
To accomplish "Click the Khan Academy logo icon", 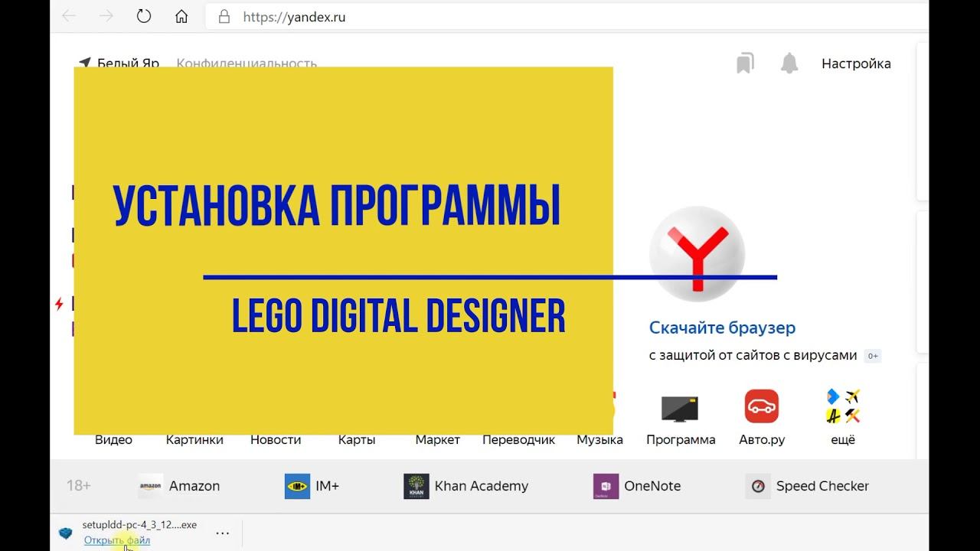I will tap(416, 486).
